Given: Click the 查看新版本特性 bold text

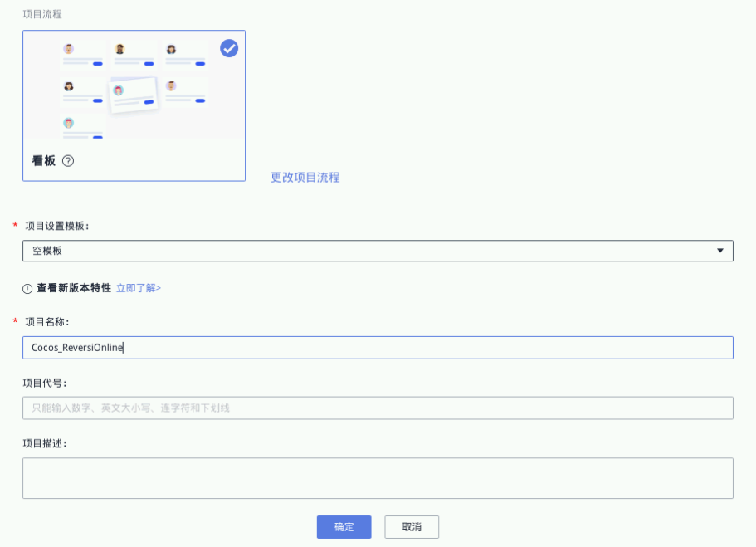Looking at the screenshot, I should pyautogui.click(x=74, y=288).
